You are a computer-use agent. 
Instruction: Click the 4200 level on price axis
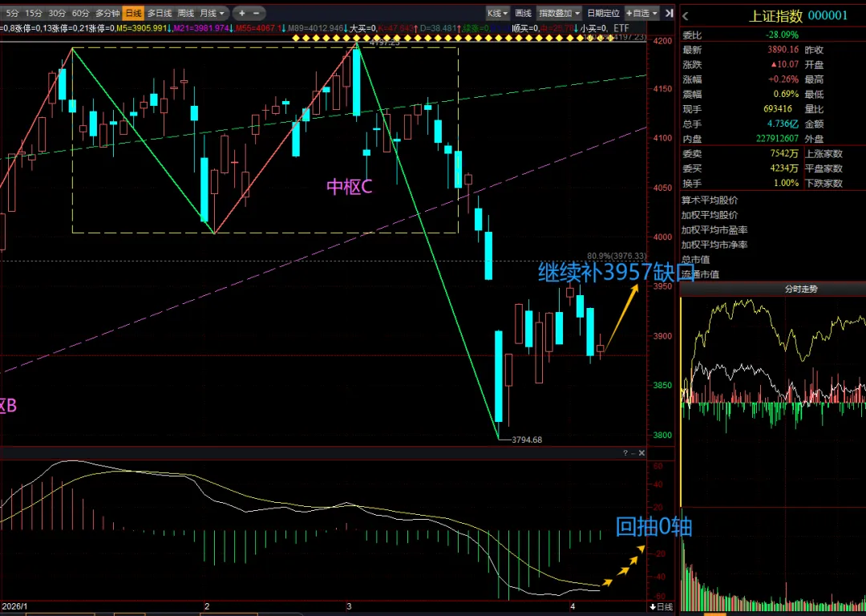point(662,41)
